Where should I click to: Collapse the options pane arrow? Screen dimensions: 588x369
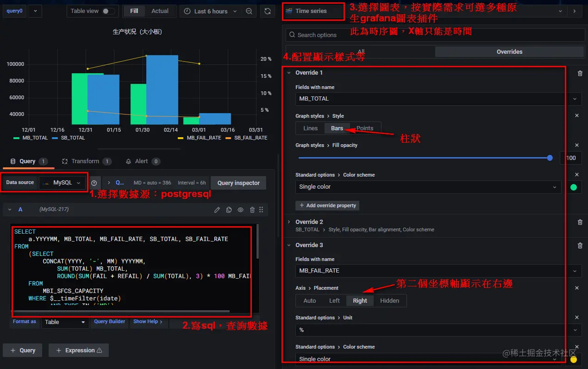pos(575,11)
